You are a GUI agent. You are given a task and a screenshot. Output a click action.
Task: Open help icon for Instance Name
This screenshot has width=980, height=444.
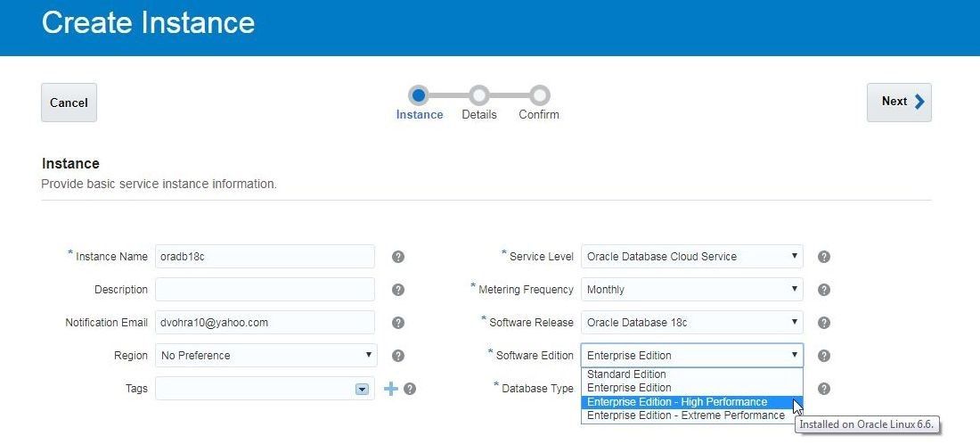(398, 257)
